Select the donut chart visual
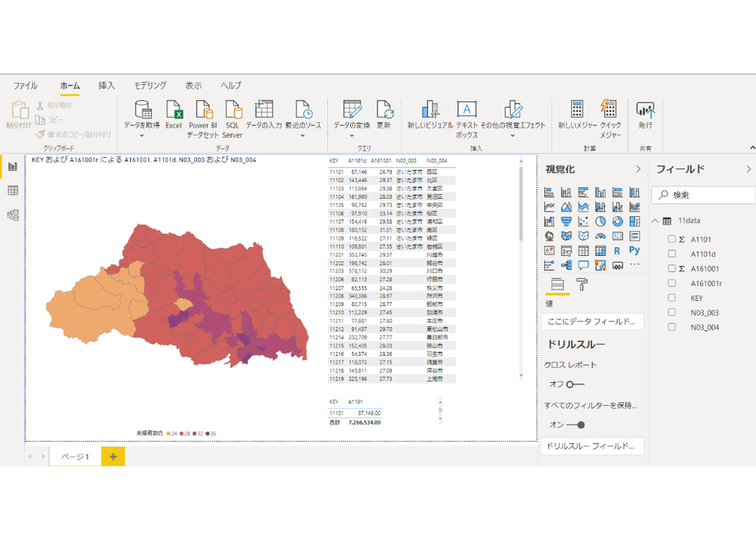This screenshot has width=756, height=540. pos(618,221)
